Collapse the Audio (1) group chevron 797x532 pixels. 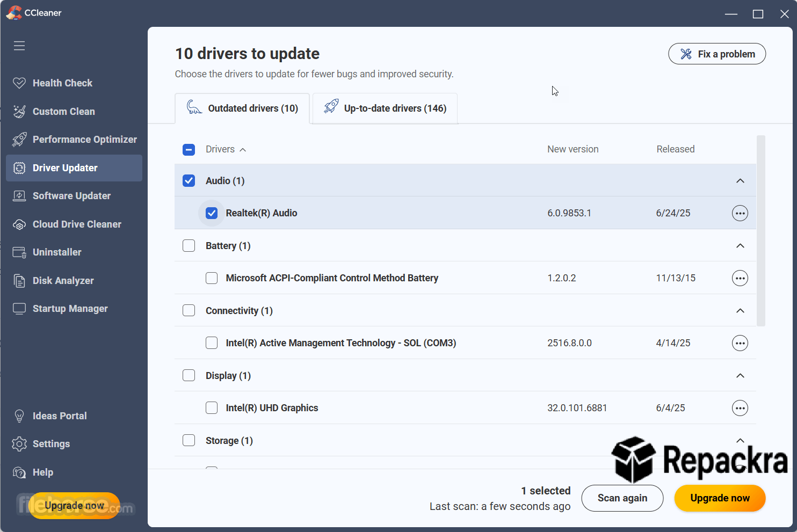(x=740, y=181)
